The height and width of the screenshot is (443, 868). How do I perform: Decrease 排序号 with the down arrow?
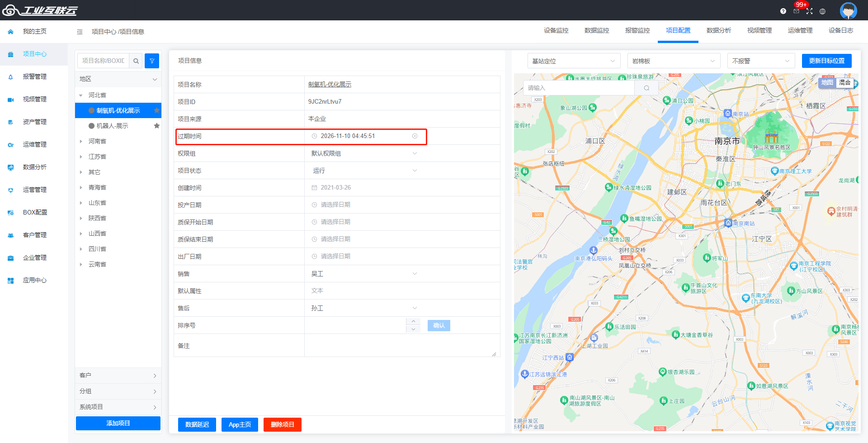coord(413,329)
